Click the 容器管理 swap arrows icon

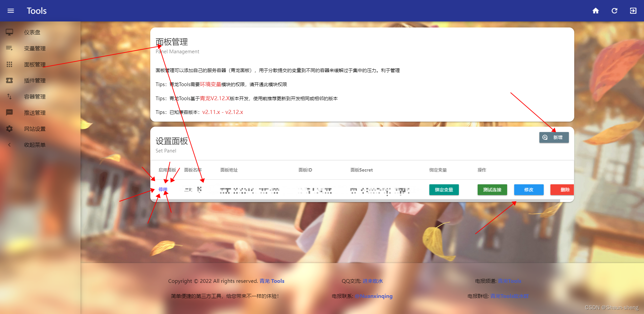(x=9, y=97)
